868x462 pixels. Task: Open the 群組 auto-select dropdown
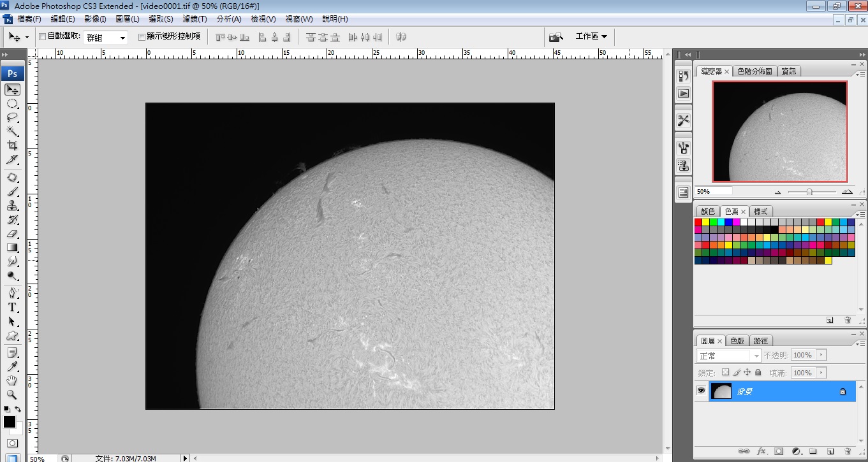[106, 38]
